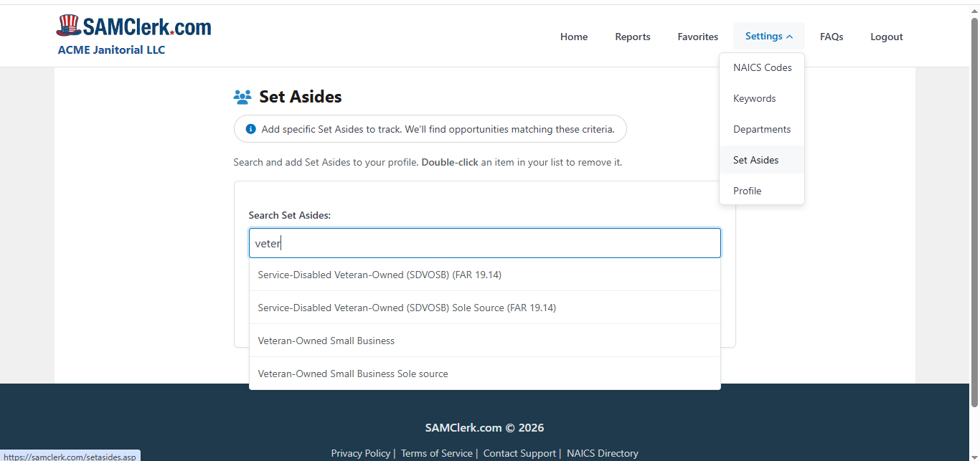Open 'Departments' from the Settings dropdown
This screenshot has height=461, width=980.
pos(762,129)
